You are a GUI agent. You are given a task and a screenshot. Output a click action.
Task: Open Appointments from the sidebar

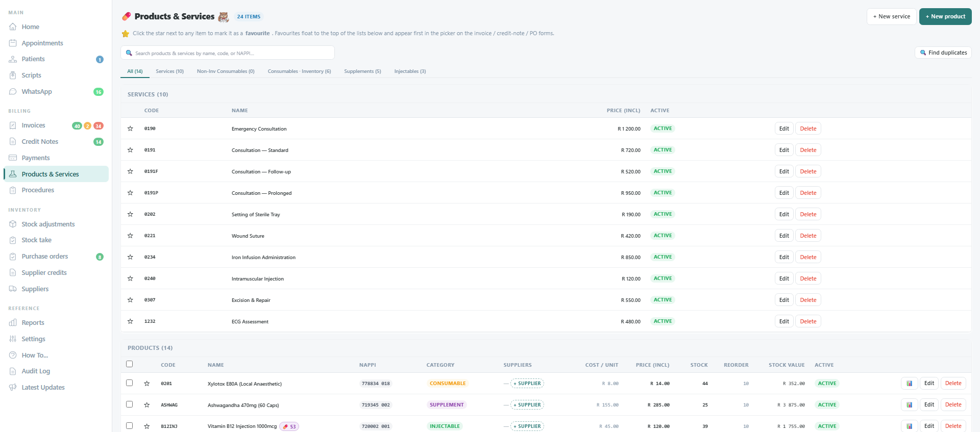click(56, 43)
